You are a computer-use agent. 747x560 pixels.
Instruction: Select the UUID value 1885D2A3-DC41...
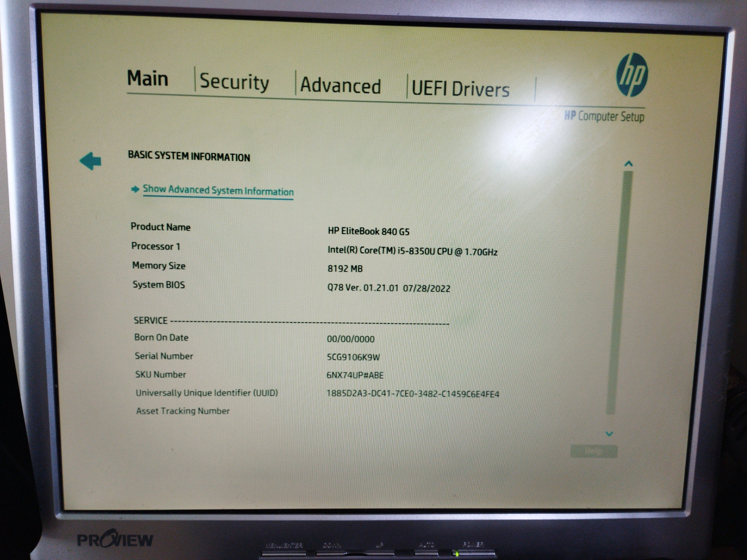click(x=412, y=394)
